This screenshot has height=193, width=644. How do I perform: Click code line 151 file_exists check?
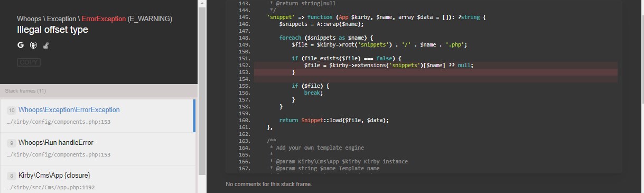click(347, 58)
